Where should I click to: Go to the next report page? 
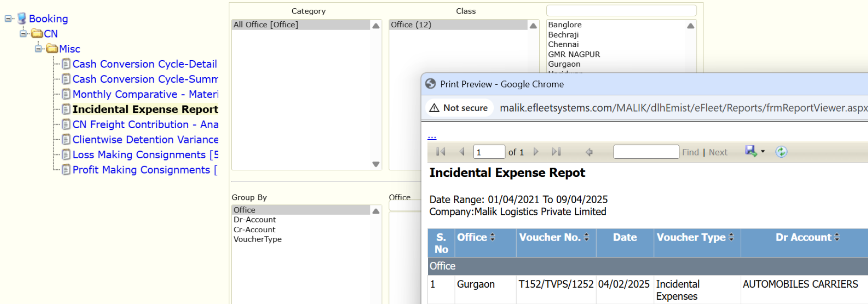(x=536, y=152)
